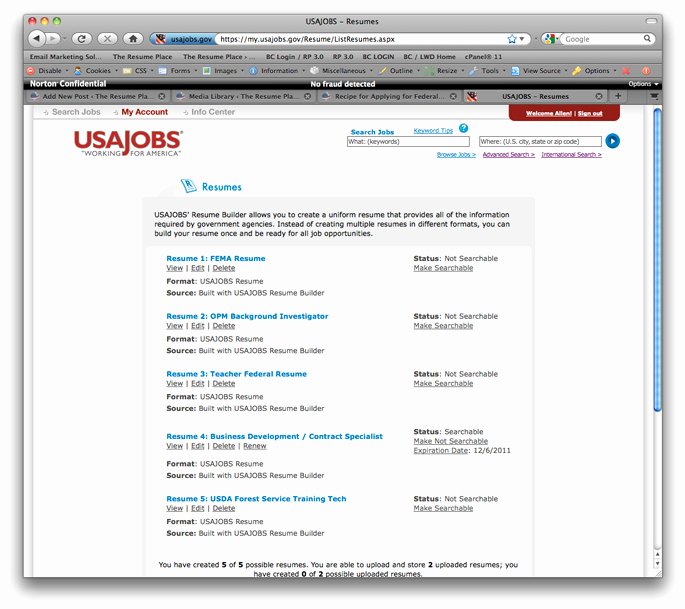
Task: Open the tab list icon beside new tab
Action: point(654,96)
